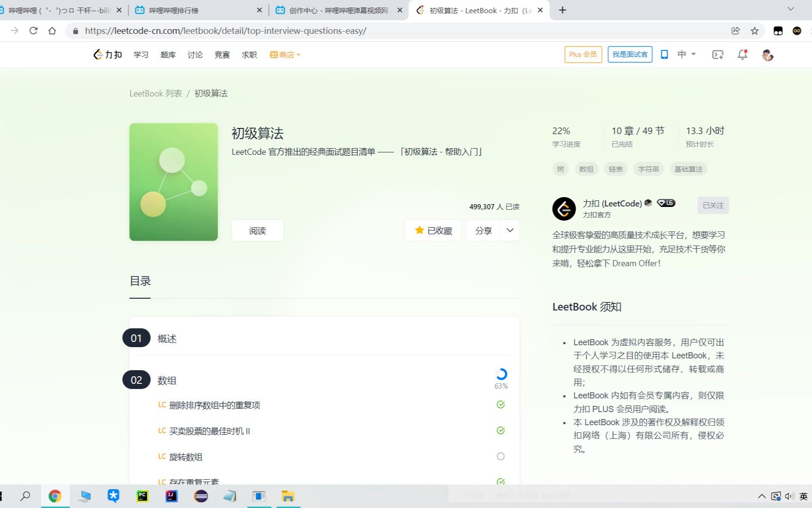Screen dimensions: 812x508
Task: Open 求职 in the navigation bar
Action: point(249,55)
